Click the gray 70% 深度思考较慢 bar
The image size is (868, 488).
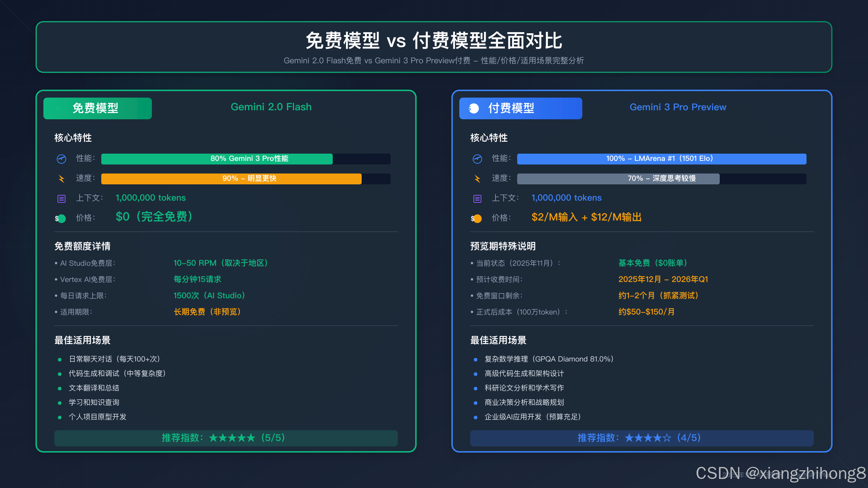[618, 179]
